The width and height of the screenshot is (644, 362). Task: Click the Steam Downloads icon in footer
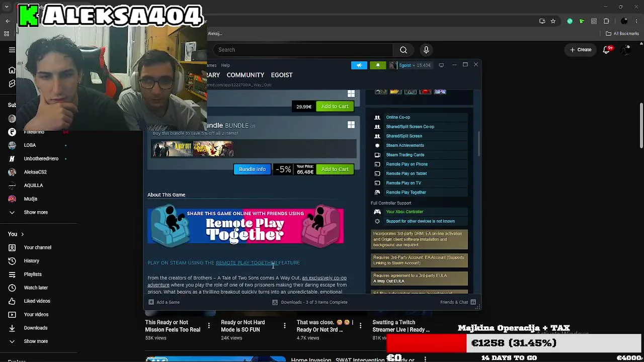pyautogui.click(x=275, y=302)
